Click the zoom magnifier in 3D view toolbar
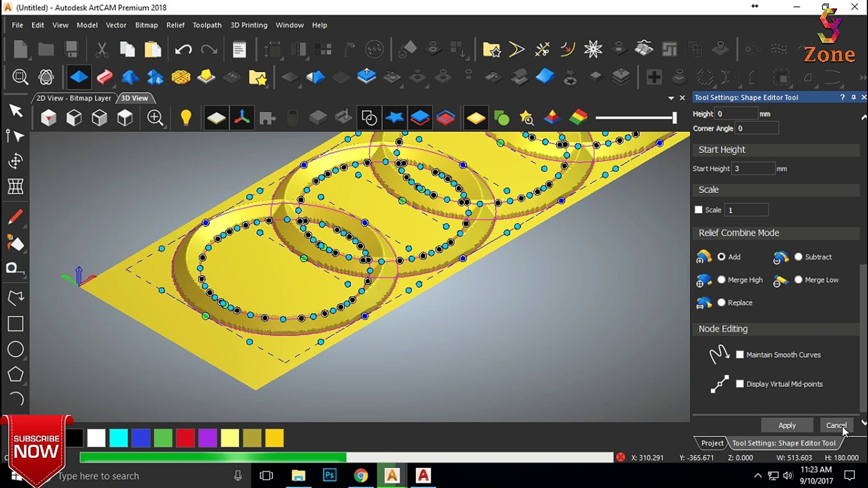Image resolution: width=868 pixels, height=488 pixels. click(x=155, y=118)
